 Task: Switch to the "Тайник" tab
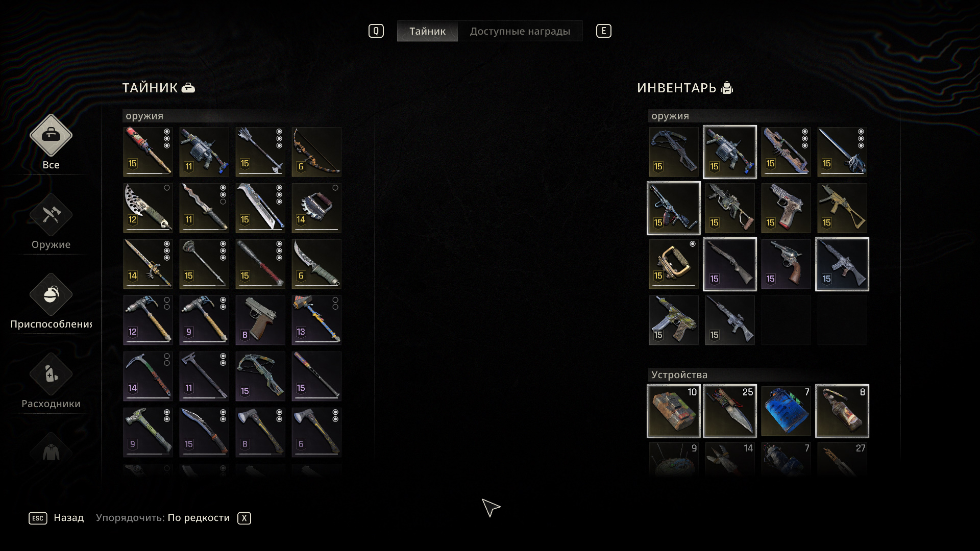[427, 31]
